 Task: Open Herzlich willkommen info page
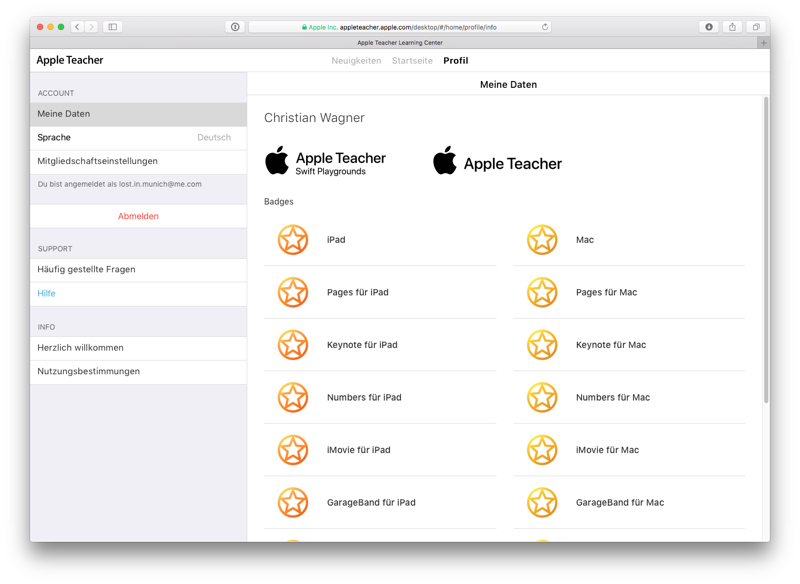(x=138, y=348)
